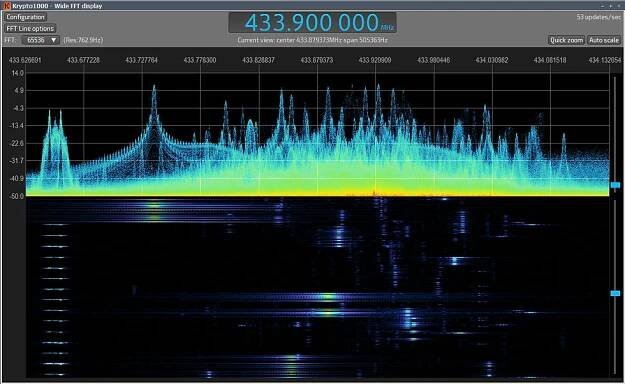Click the 53 updates/sec status text
The height and width of the screenshot is (384, 625).
[599, 17]
